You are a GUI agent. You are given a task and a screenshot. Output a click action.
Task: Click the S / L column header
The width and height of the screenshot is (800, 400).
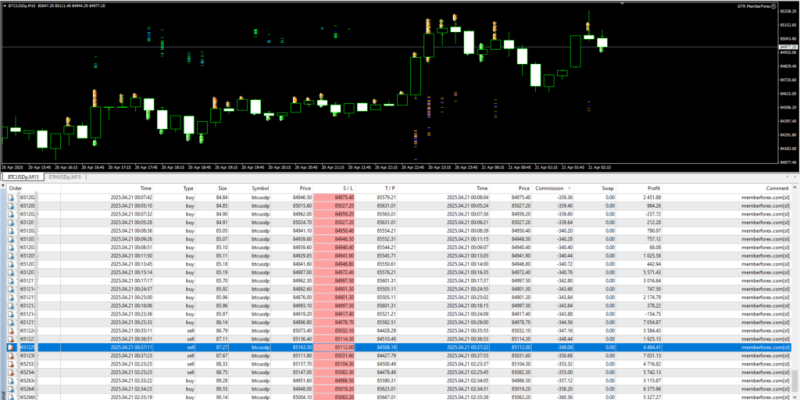348,187
